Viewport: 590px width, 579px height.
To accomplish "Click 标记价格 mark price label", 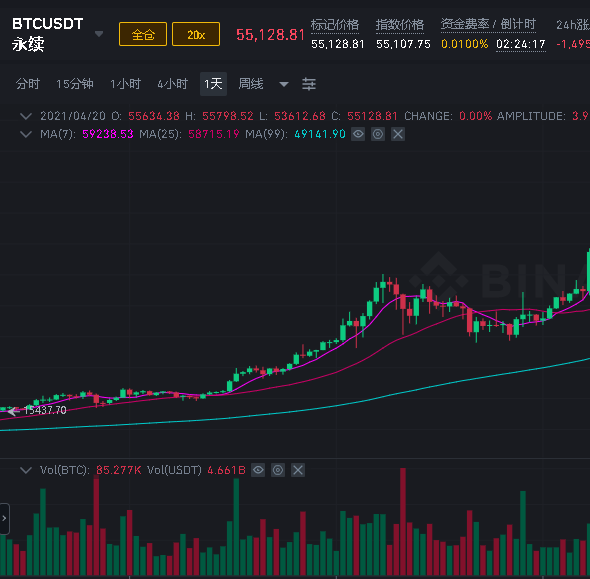I will coord(335,25).
